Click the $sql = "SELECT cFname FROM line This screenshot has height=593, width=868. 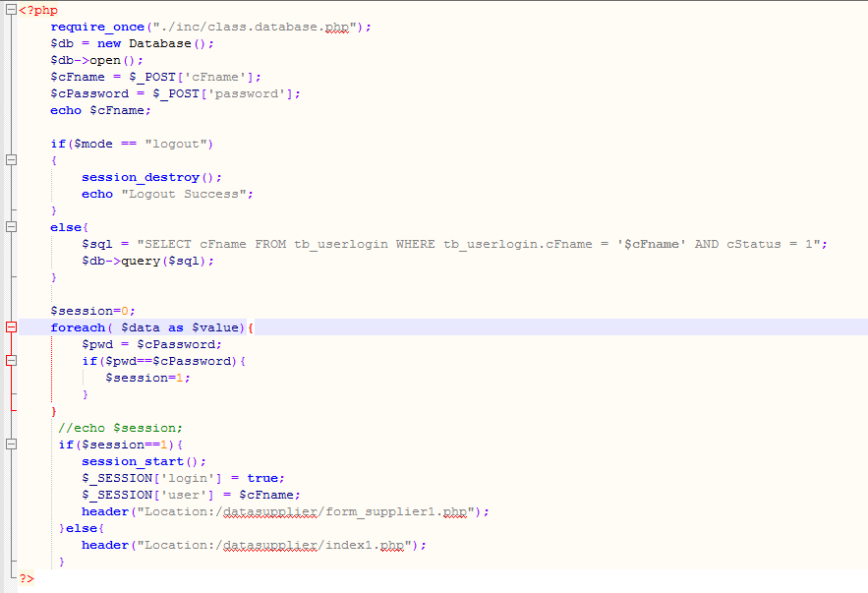(454, 244)
